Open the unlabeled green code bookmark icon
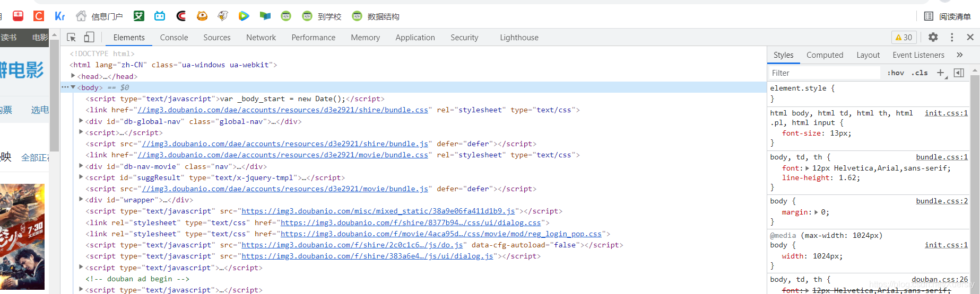This screenshot has width=980, height=294. (286, 16)
